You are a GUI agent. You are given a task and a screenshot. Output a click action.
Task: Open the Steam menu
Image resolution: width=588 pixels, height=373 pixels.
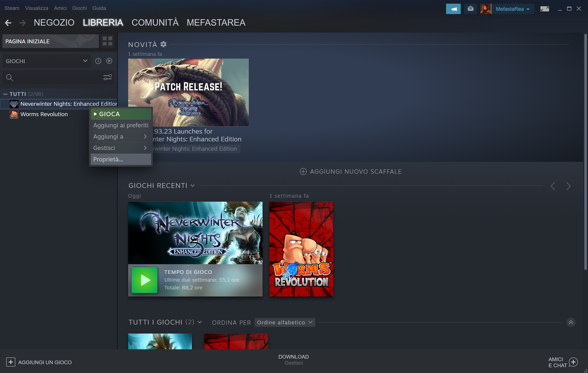[x=12, y=8]
